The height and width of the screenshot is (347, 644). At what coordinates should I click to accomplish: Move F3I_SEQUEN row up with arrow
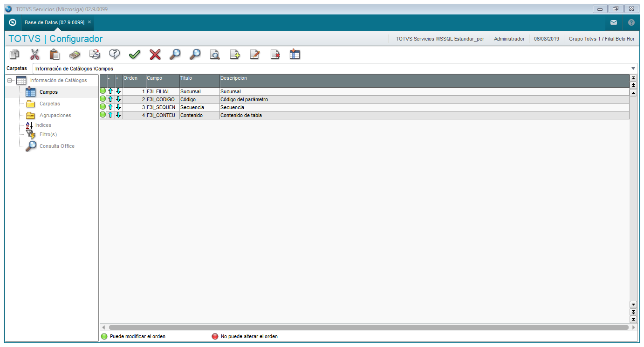pos(111,107)
